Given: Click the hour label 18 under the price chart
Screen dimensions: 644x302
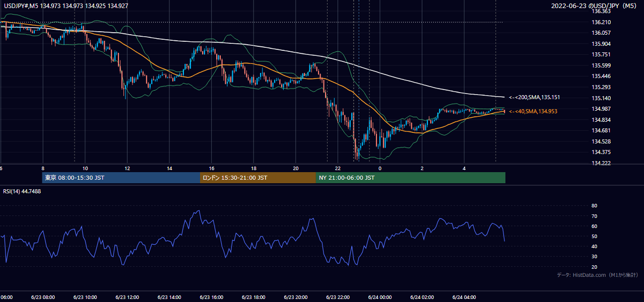Looking at the screenshot, I should click(x=253, y=169).
